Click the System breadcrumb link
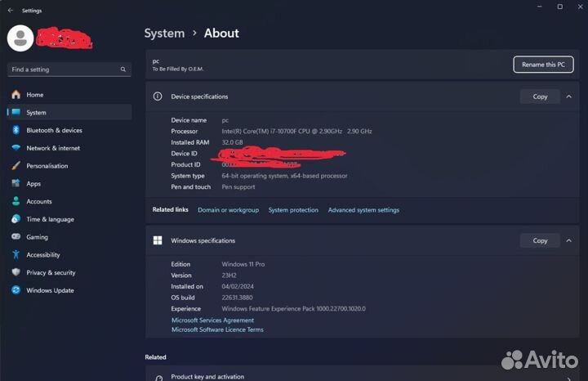 click(x=164, y=33)
